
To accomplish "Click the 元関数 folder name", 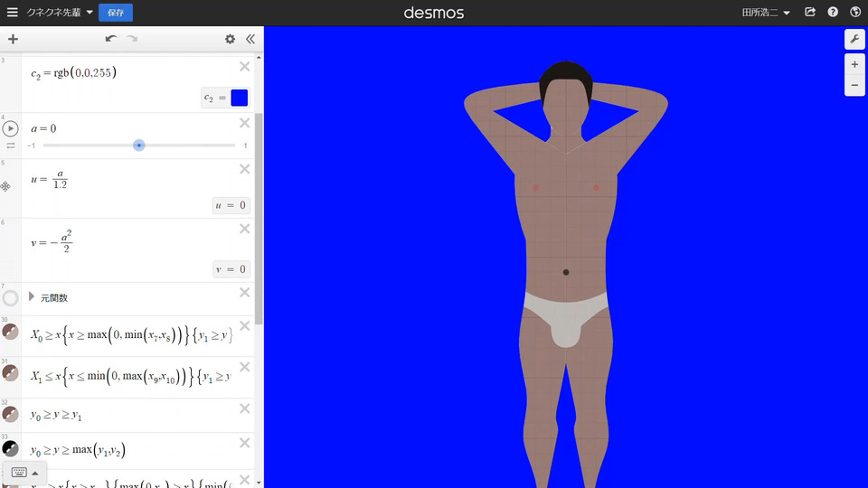I will pos(54,297).
